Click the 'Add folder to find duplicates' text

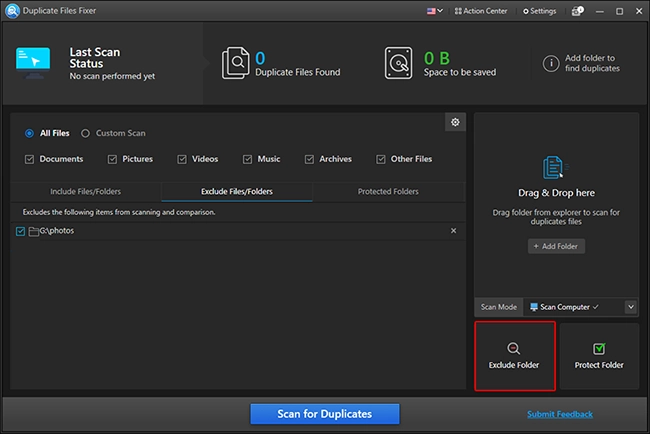(592, 63)
